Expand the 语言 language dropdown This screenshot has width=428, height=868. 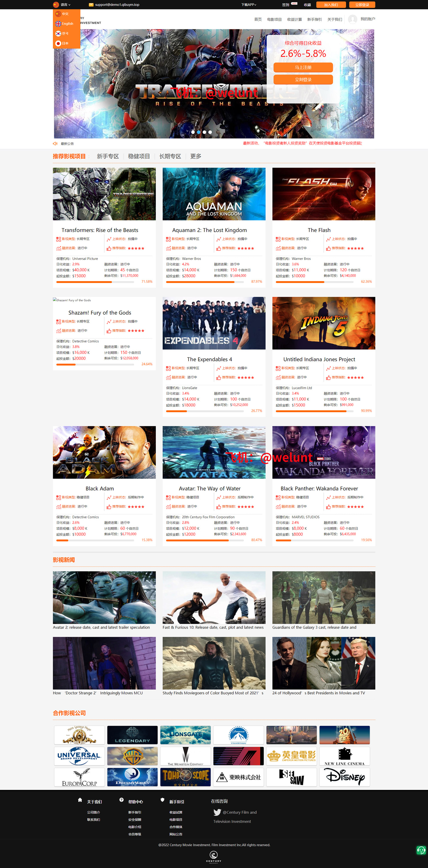click(x=62, y=5)
